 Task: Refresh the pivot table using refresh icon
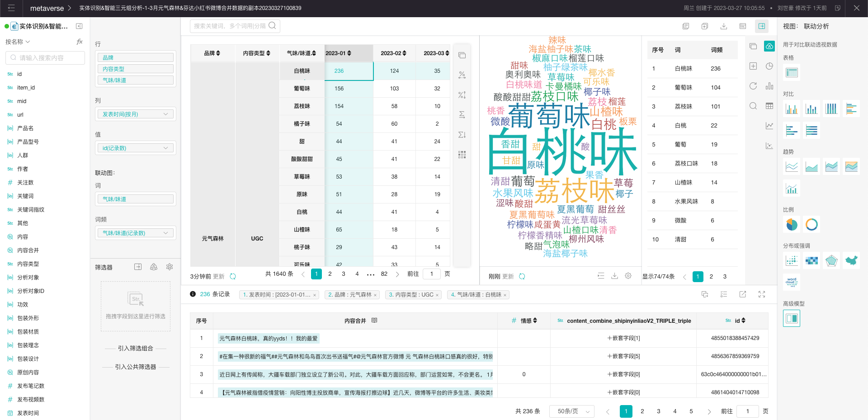coord(233,276)
